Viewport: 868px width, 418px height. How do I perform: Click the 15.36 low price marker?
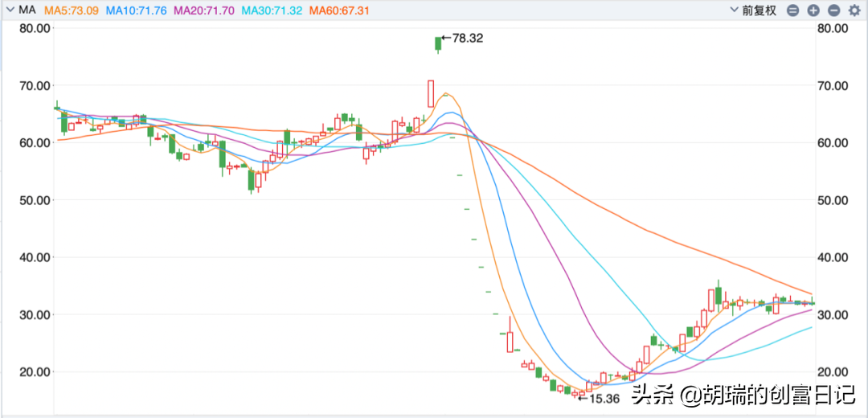(x=597, y=397)
